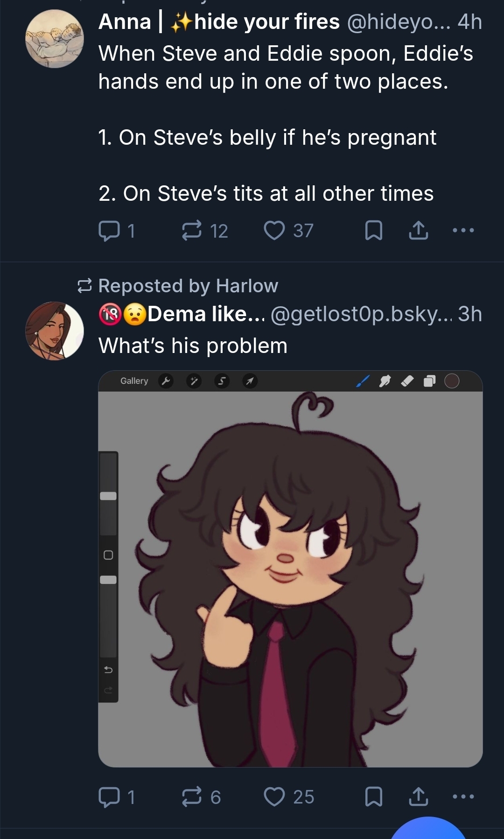Bookmark Dema's drawing post
504x839 pixels.
(373, 797)
